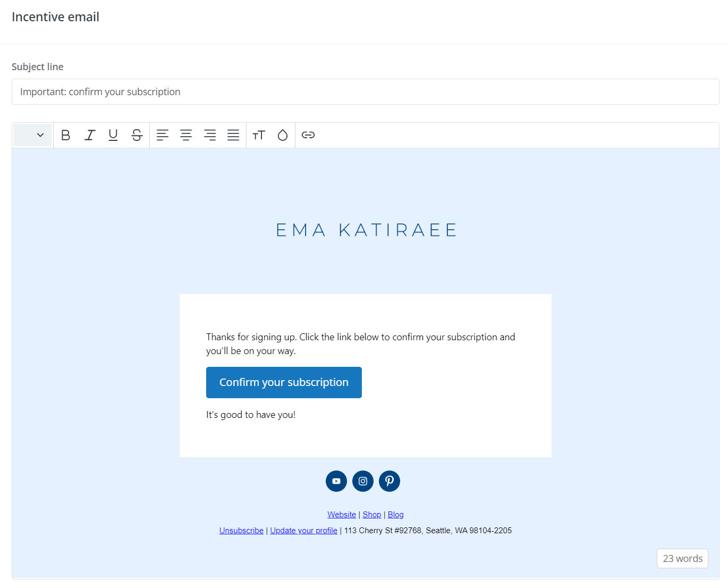Right-align the text
728x588 pixels.
point(209,135)
